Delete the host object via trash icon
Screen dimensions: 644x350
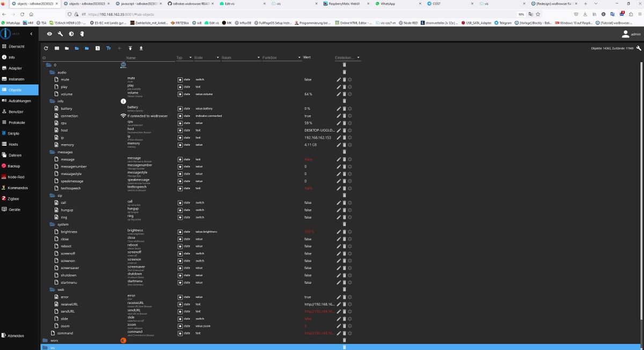(x=344, y=130)
